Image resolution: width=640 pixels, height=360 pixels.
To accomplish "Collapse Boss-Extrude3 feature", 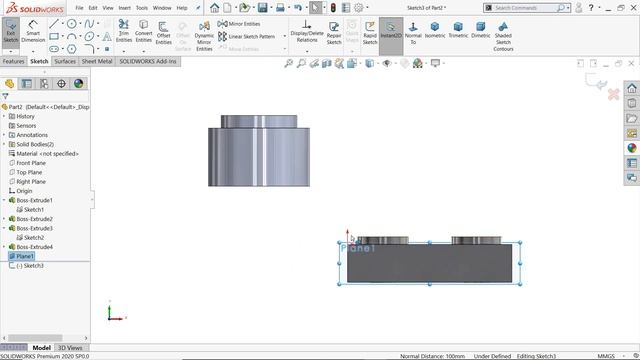I will [x=4, y=229].
